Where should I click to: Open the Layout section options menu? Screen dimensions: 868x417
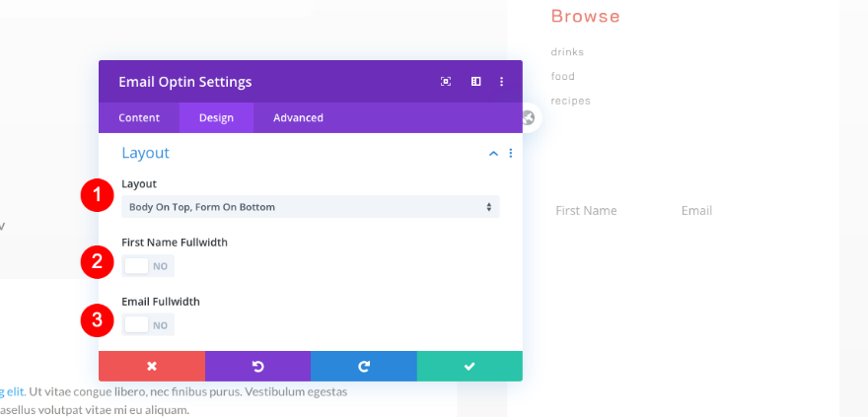tap(511, 154)
